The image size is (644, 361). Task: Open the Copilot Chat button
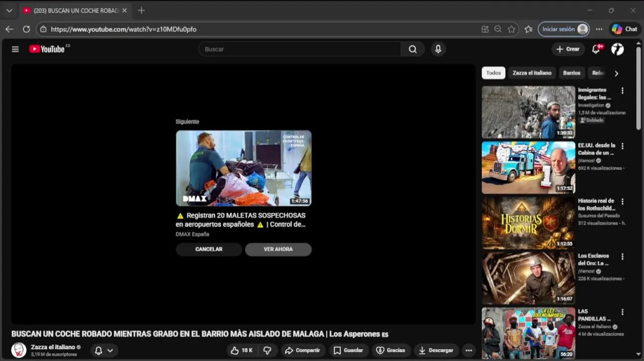click(624, 29)
